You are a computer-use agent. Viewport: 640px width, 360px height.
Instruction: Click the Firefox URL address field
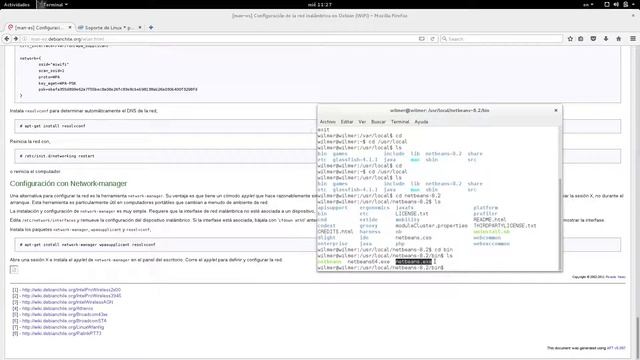[x=220, y=39]
